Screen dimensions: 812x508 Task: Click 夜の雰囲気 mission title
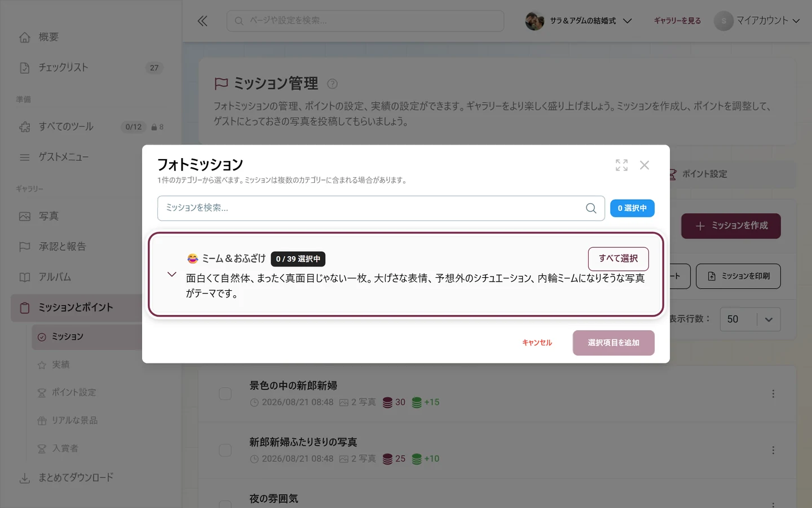(273, 499)
